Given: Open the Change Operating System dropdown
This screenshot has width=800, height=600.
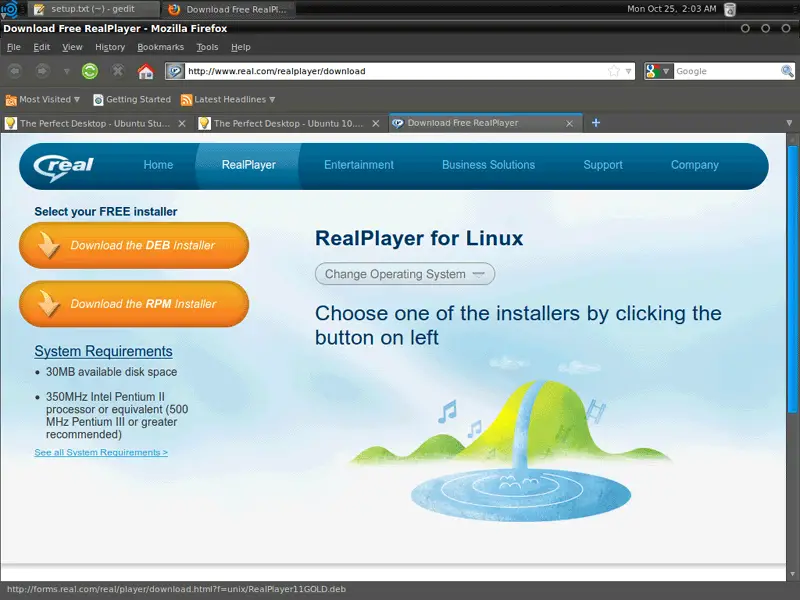Looking at the screenshot, I should point(405,274).
